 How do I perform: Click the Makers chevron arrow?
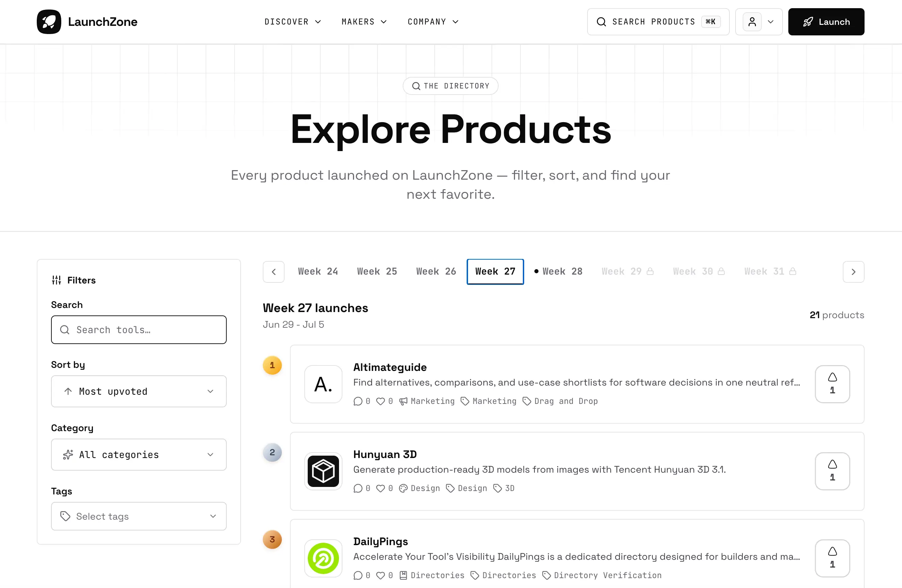(384, 21)
